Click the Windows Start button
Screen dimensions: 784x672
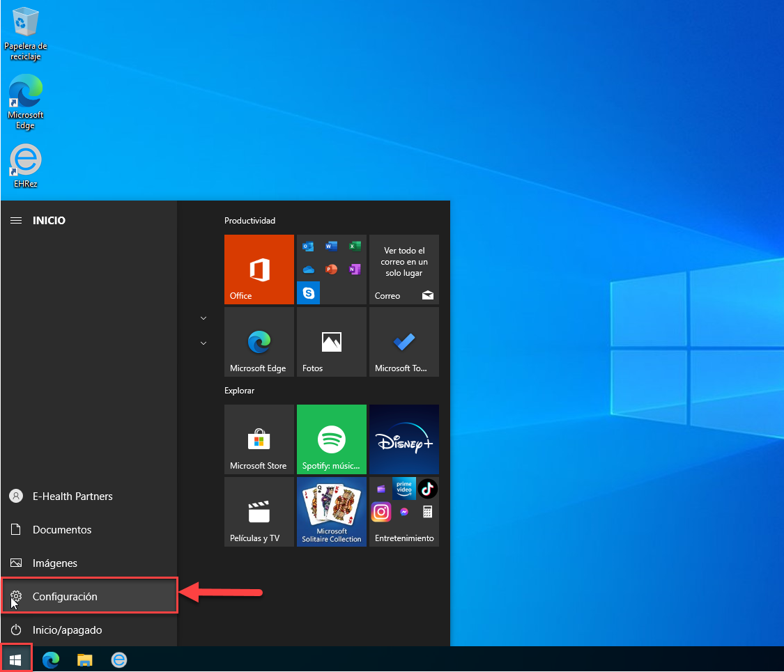point(15,659)
